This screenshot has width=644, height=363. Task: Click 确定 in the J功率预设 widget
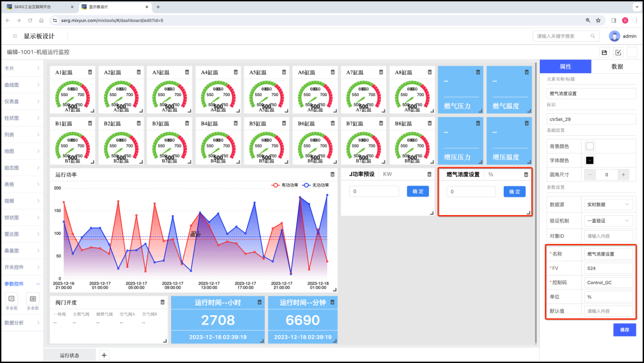pyautogui.click(x=418, y=192)
